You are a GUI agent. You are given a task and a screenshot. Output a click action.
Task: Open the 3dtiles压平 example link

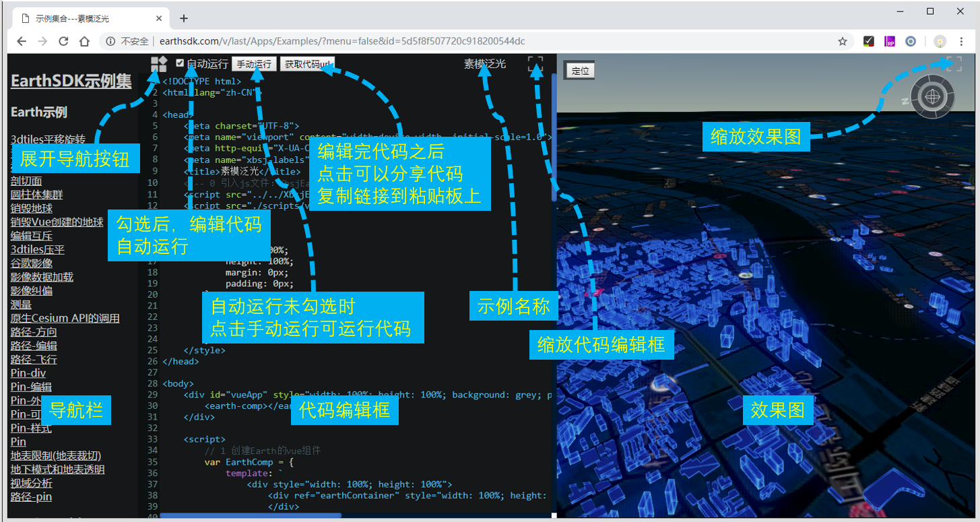[x=38, y=249]
